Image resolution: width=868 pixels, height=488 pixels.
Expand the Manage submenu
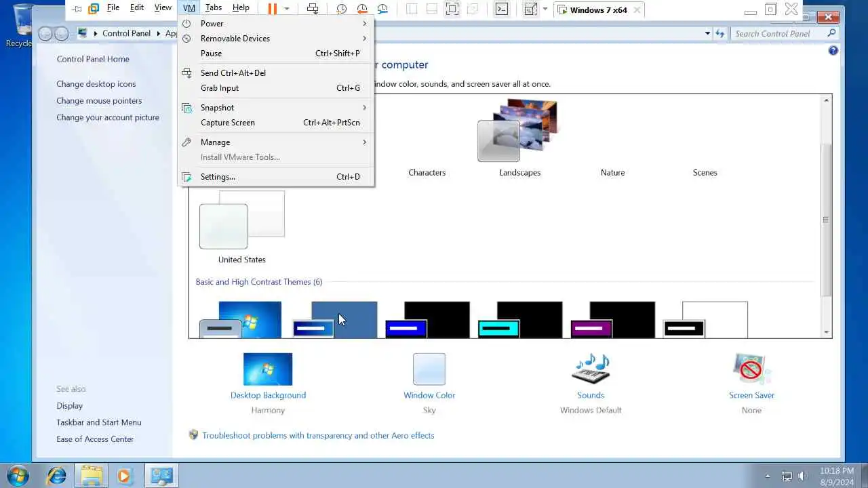[275, 142]
